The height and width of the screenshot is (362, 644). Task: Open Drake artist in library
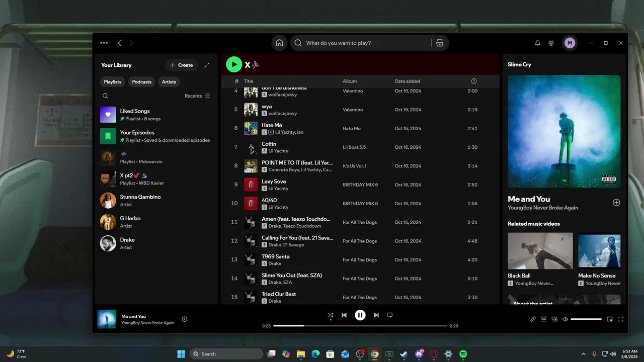coord(156,243)
